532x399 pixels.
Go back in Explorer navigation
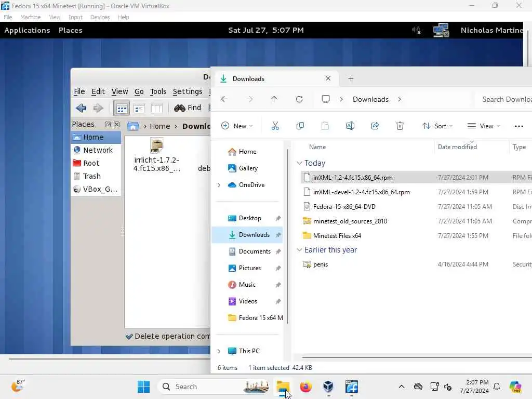pyautogui.click(x=224, y=99)
